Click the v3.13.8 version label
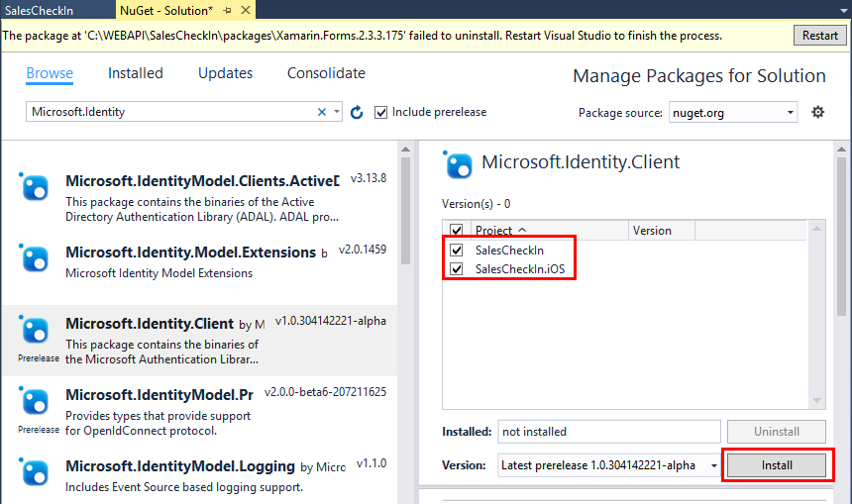Image resolution: width=852 pixels, height=504 pixels. [x=369, y=178]
